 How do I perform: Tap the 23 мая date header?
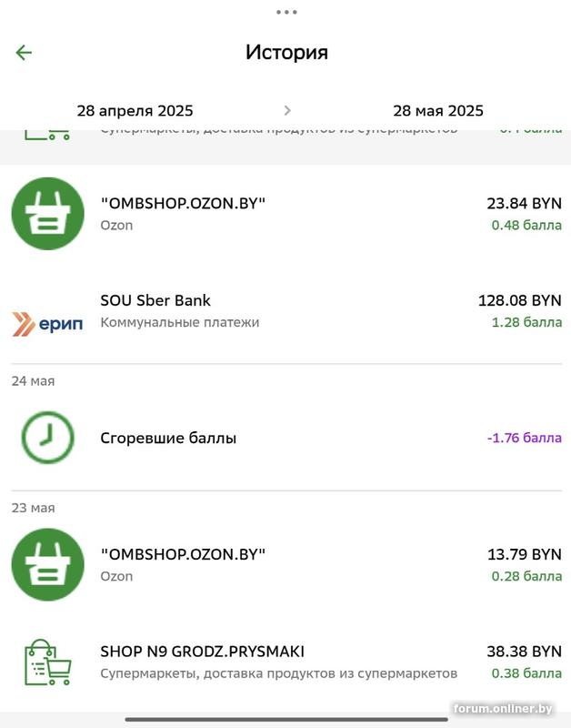point(33,508)
